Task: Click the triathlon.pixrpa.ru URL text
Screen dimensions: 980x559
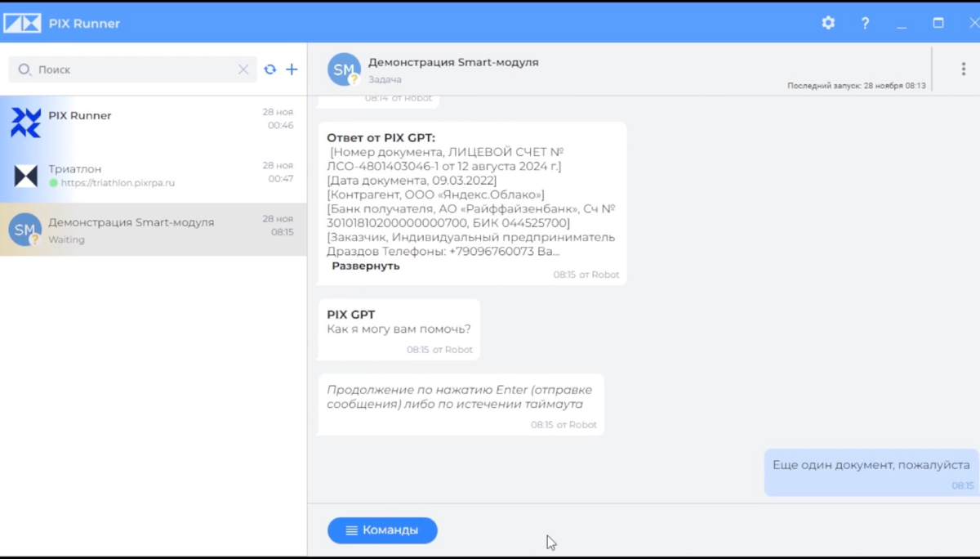Action: pos(118,183)
